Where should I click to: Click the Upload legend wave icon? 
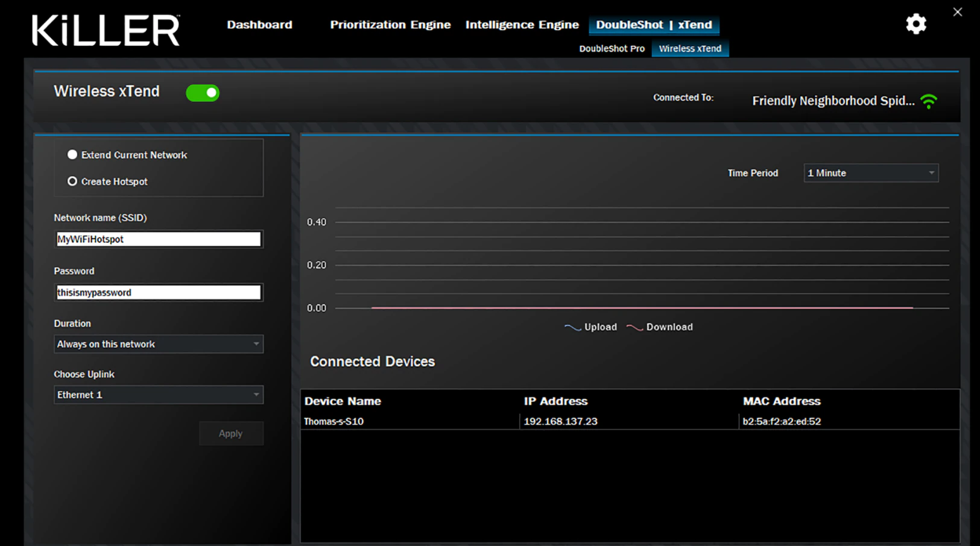(572, 327)
